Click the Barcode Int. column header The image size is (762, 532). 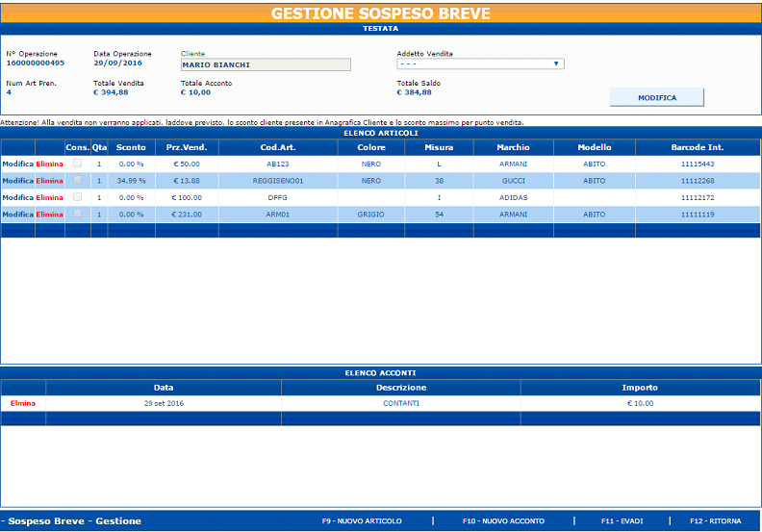698,147
